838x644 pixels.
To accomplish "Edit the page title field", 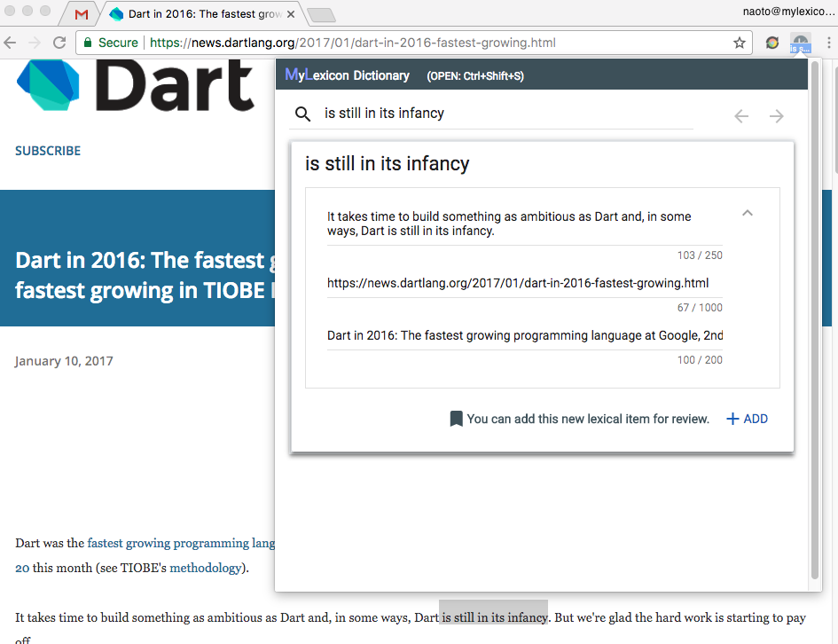I will click(x=524, y=335).
